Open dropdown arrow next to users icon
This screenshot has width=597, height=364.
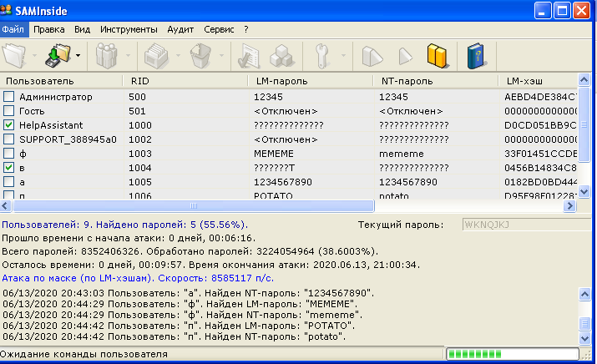pyautogui.click(x=128, y=56)
